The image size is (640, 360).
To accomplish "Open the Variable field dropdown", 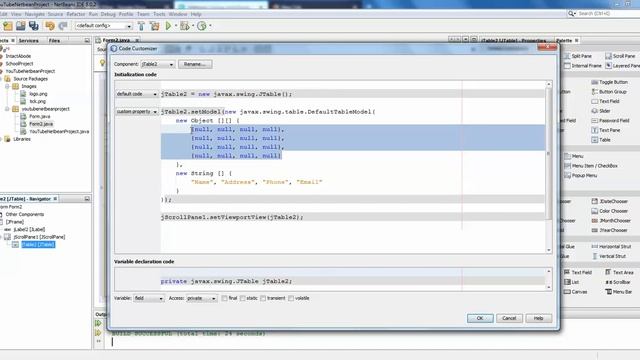I will (149, 298).
